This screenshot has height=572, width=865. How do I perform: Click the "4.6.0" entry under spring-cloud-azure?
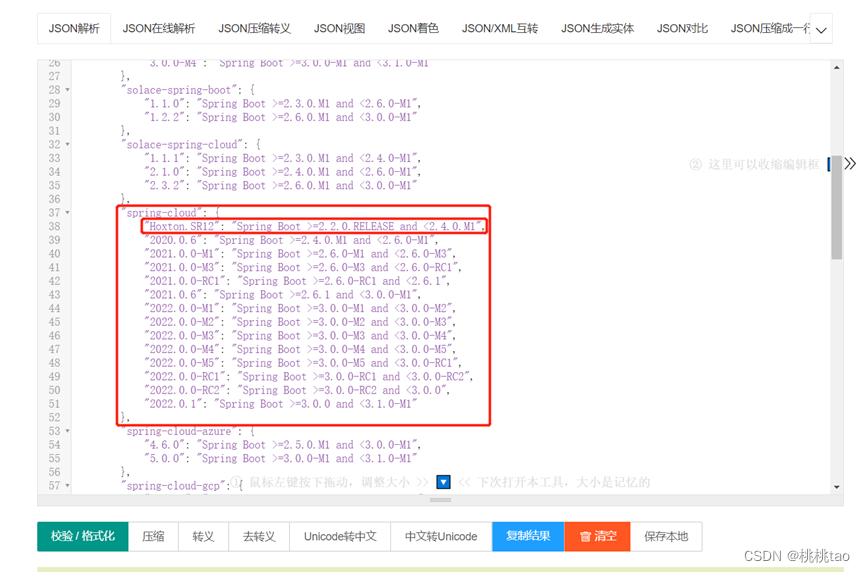tap(282, 445)
